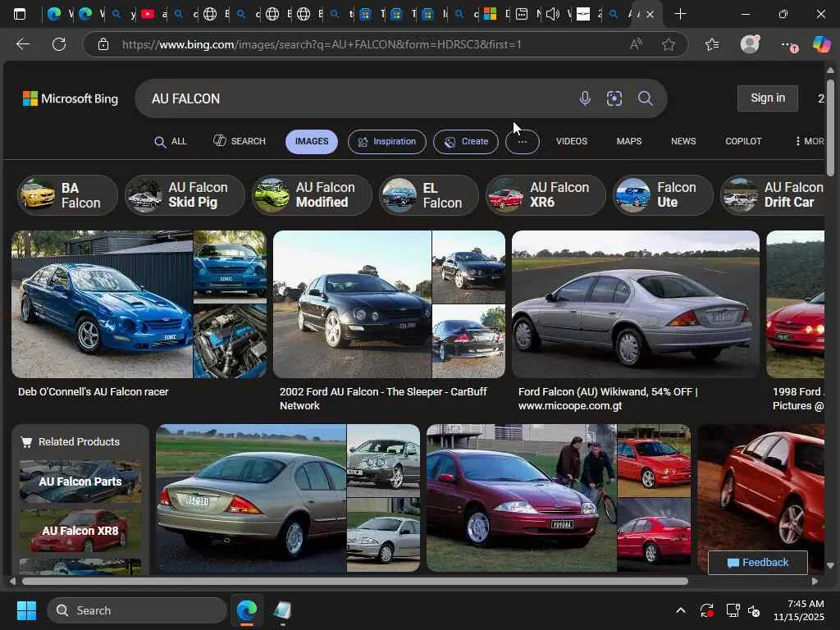Select the AU Falcon Skid Pig chip
This screenshot has width=840, height=630.
185,195
